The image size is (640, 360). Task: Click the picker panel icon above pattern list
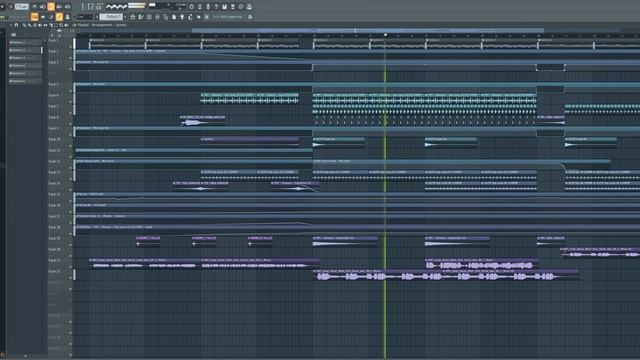coord(13,35)
